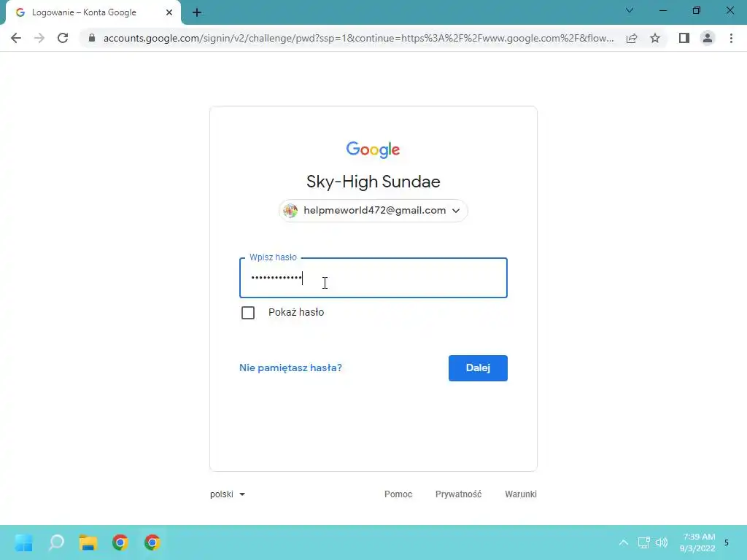Image resolution: width=747 pixels, height=560 pixels.
Task: Open the polski language dropdown
Action: pos(228,494)
